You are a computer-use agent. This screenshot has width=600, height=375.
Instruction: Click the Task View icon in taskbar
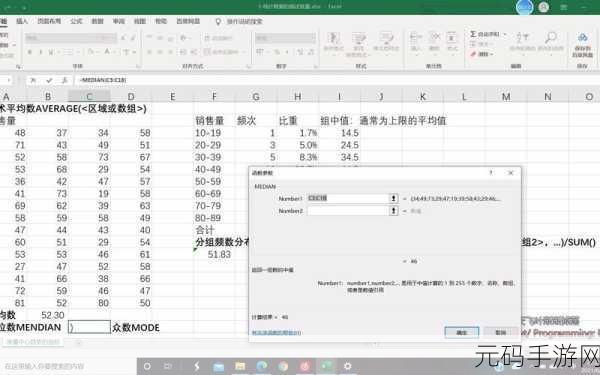[x=168, y=366]
